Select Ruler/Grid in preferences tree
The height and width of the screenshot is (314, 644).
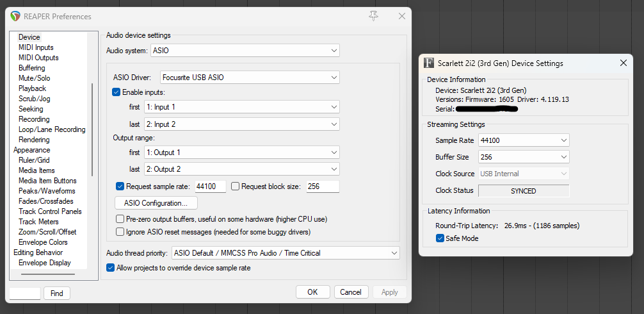click(x=34, y=160)
